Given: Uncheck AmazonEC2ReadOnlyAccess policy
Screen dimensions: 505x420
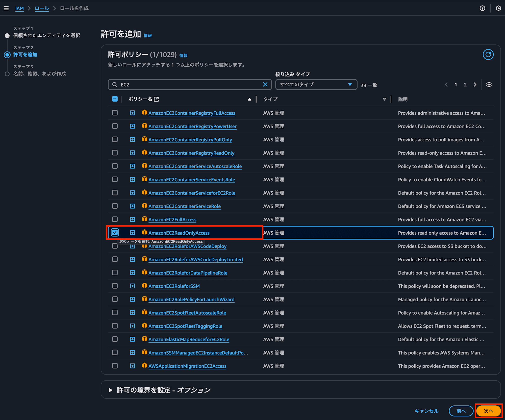Looking at the screenshot, I should tap(115, 232).
